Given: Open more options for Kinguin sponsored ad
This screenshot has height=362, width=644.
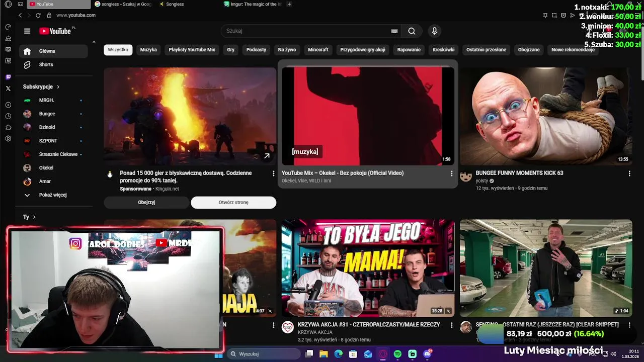Looking at the screenshot, I should (x=273, y=173).
